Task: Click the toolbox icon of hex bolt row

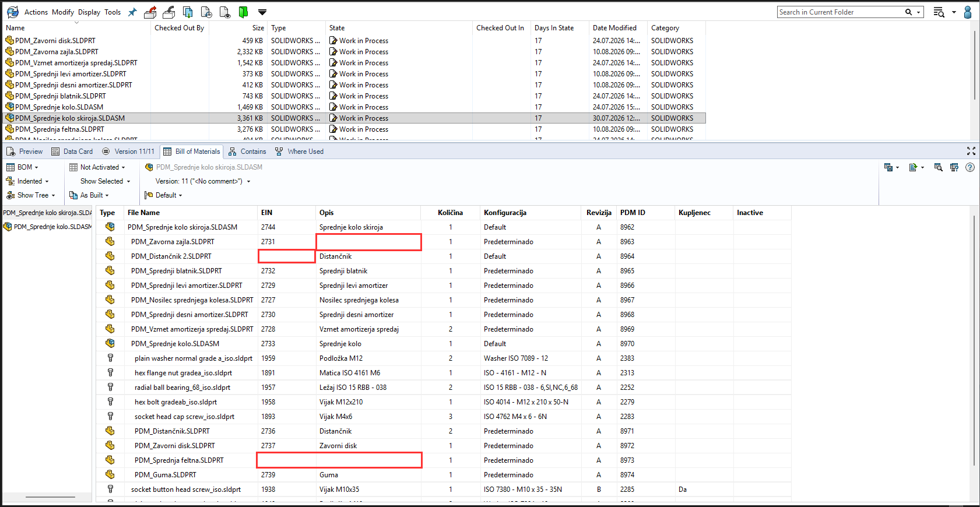Action: click(110, 402)
